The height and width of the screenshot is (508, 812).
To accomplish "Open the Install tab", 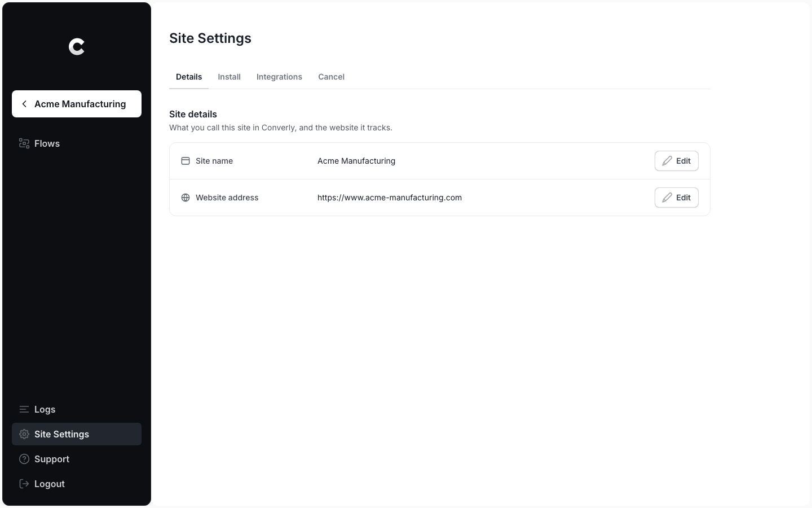I will click(230, 77).
